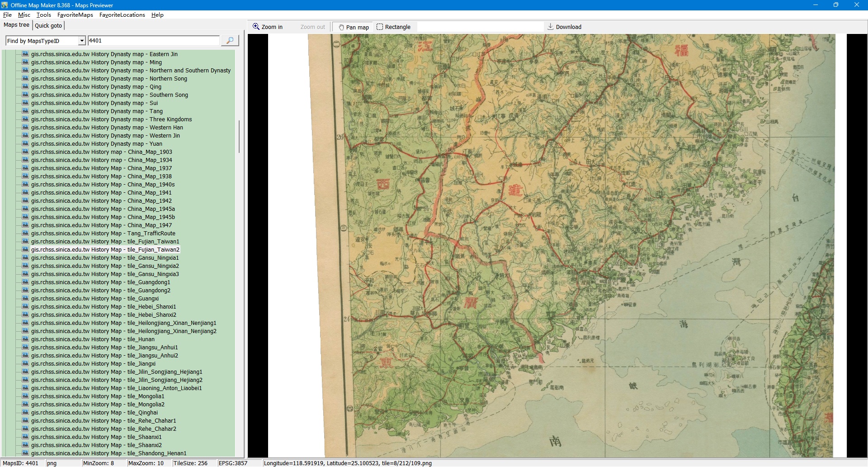
Task: Open the Tools menu
Action: click(44, 15)
